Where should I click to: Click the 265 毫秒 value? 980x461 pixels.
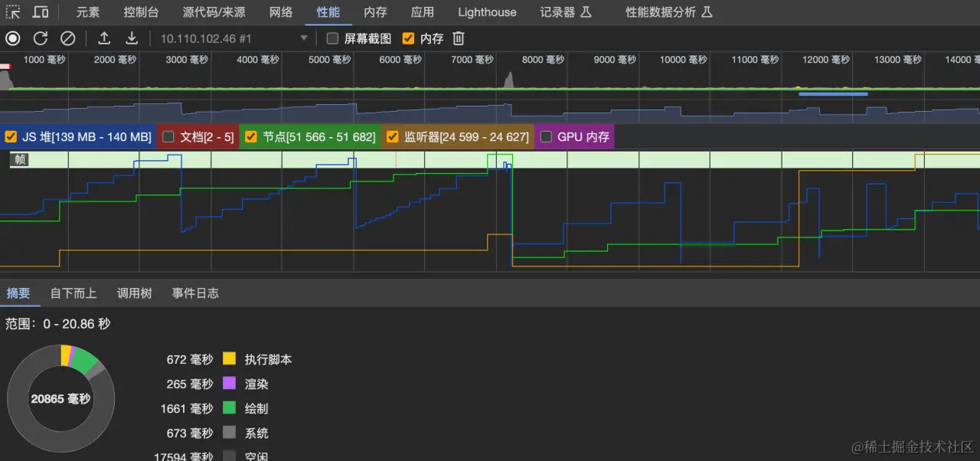point(190,384)
